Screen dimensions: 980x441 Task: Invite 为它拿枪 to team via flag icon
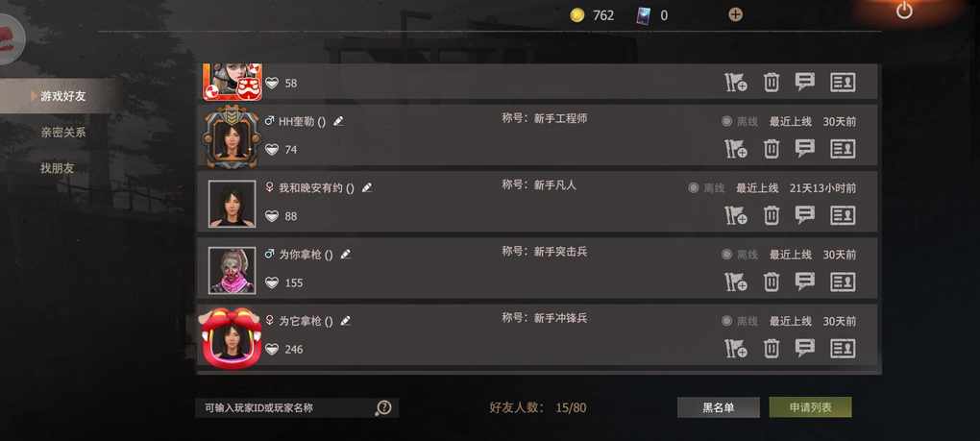(736, 349)
